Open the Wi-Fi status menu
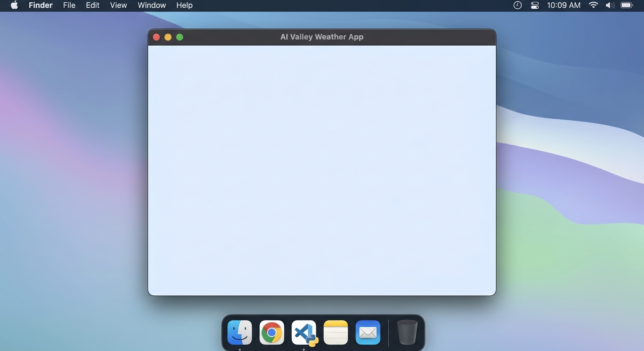The image size is (644, 351). (593, 5)
